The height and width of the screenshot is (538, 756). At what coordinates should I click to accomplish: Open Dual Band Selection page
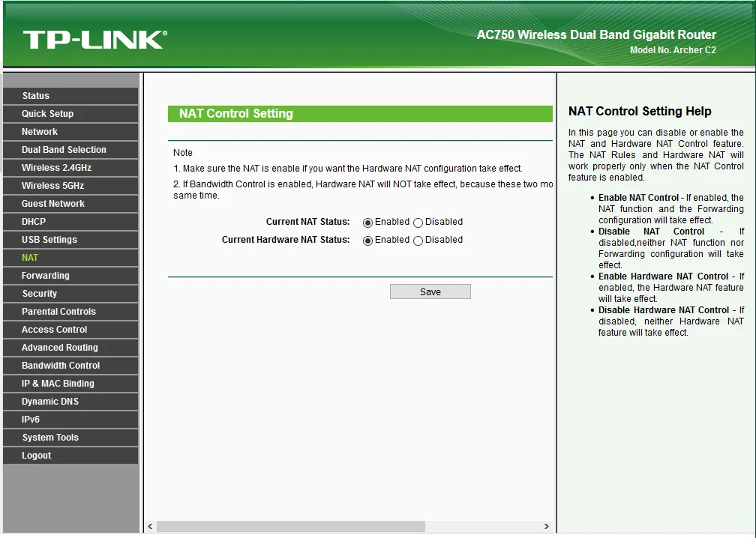(x=70, y=149)
